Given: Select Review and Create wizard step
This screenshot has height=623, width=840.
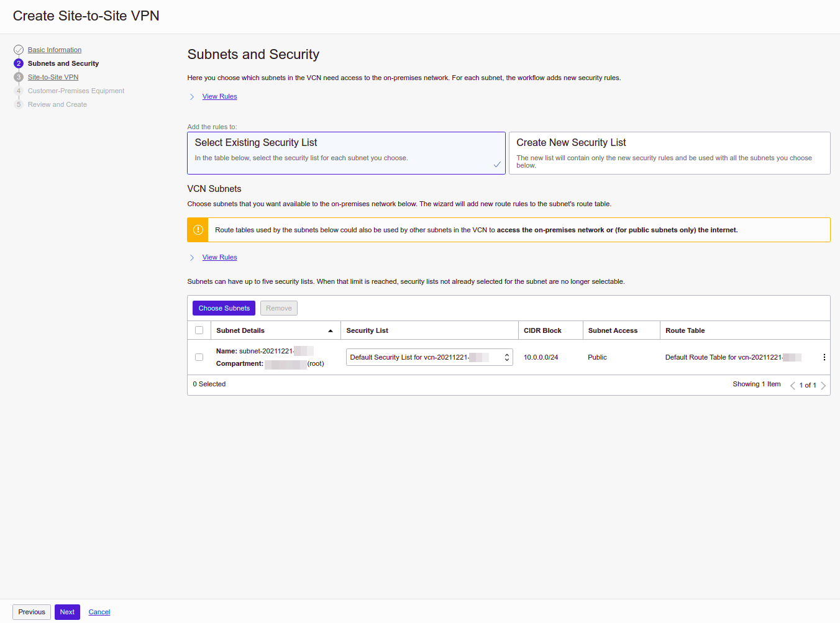Looking at the screenshot, I should [57, 104].
